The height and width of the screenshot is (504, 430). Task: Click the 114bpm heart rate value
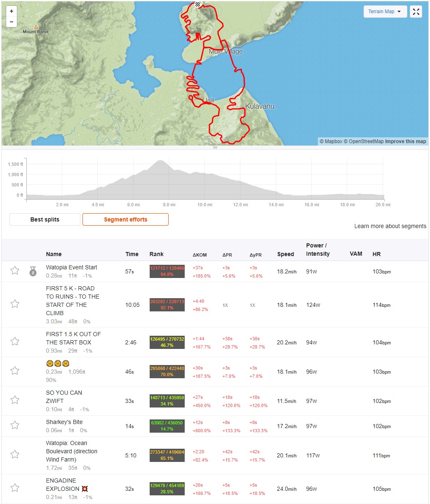[381, 305]
